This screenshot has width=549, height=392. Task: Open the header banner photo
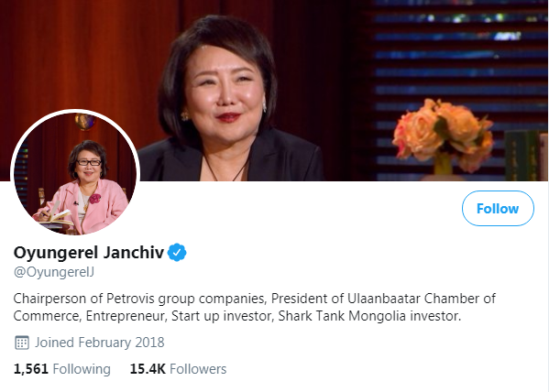[x=275, y=91]
